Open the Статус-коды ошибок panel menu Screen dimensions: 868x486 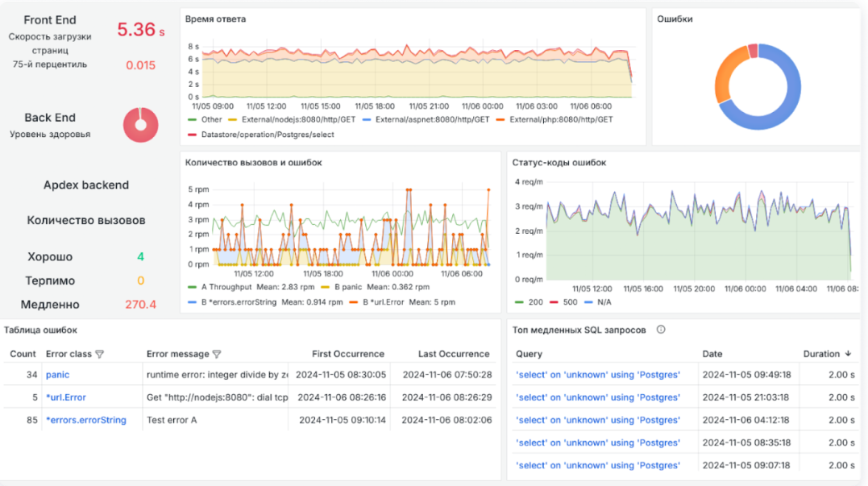click(x=559, y=162)
